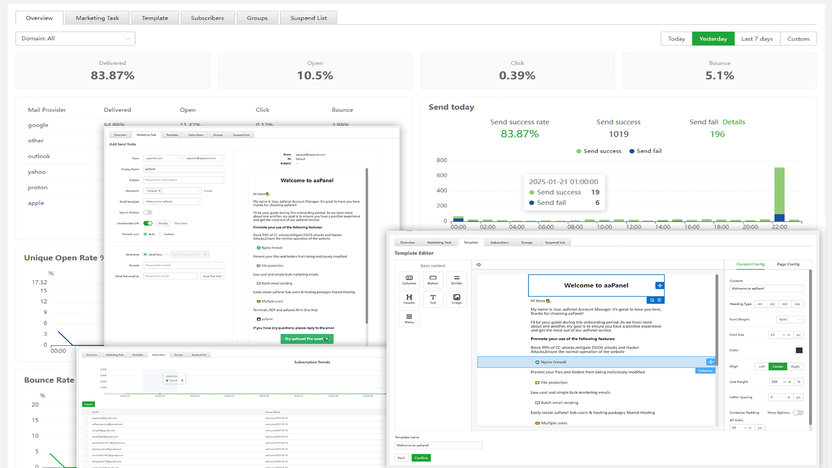Select the Divider content block
This screenshot has width=832, height=468.
[x=457, y=281]
